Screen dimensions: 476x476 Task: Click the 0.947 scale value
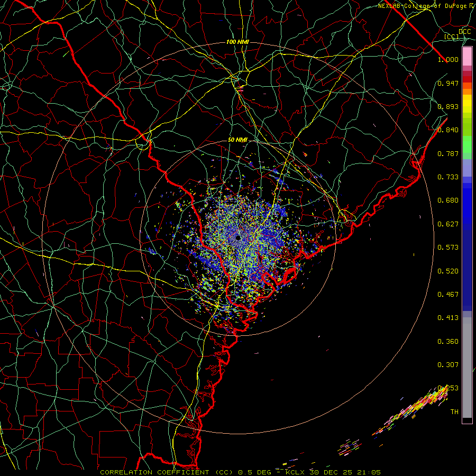[x=448, y=83]
